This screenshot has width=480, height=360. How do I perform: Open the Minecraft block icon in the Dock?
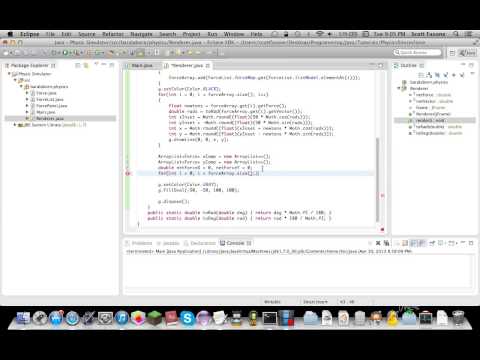(x=154, y=318)
